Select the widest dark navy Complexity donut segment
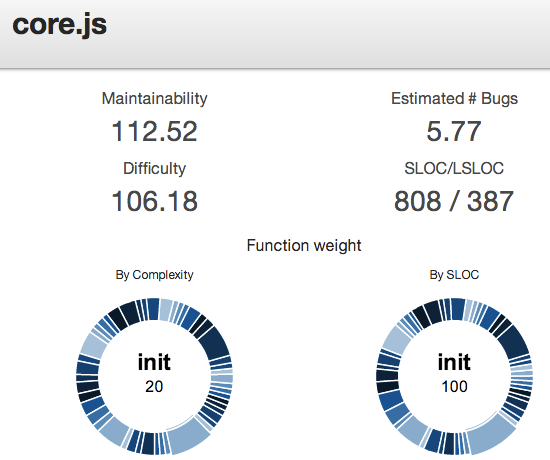Viewport: 550px width, 460px height. point(215,343)
